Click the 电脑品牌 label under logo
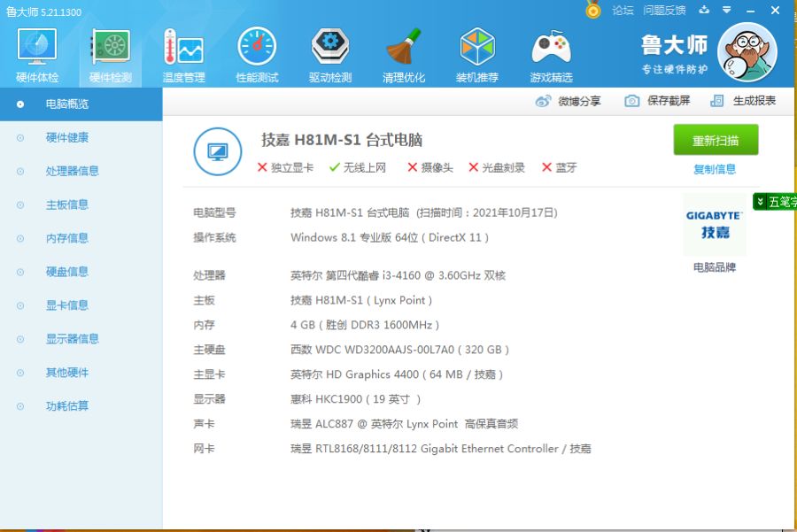Image resolution: width=797 pixels, height=532 pixels. [715, 267]
